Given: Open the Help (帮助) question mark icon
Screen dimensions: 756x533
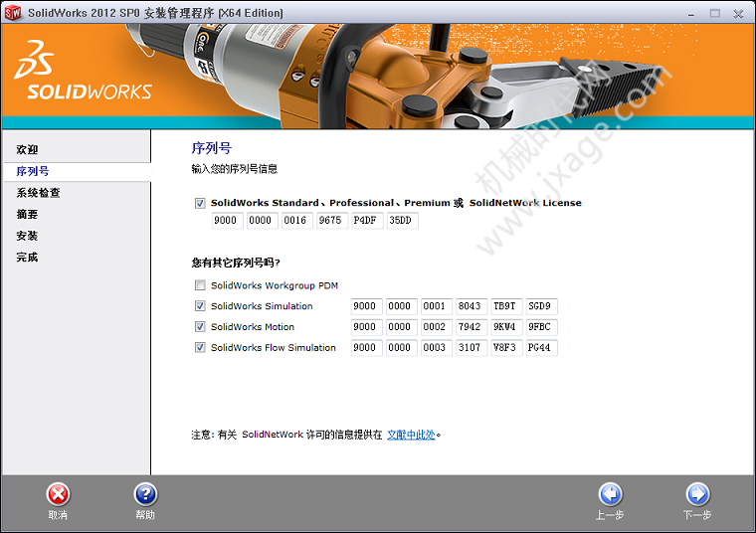Looking at the screenshot, I should point(145,494).
